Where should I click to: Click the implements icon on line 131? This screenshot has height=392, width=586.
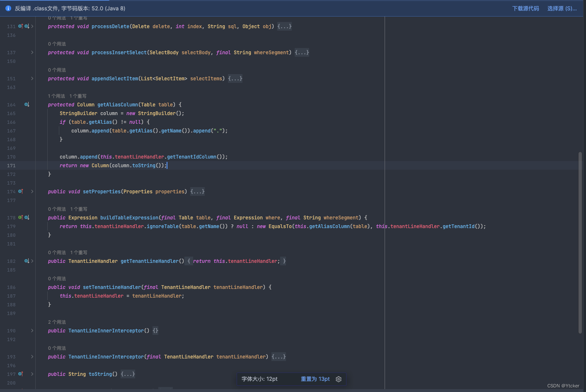pos(20,26)
